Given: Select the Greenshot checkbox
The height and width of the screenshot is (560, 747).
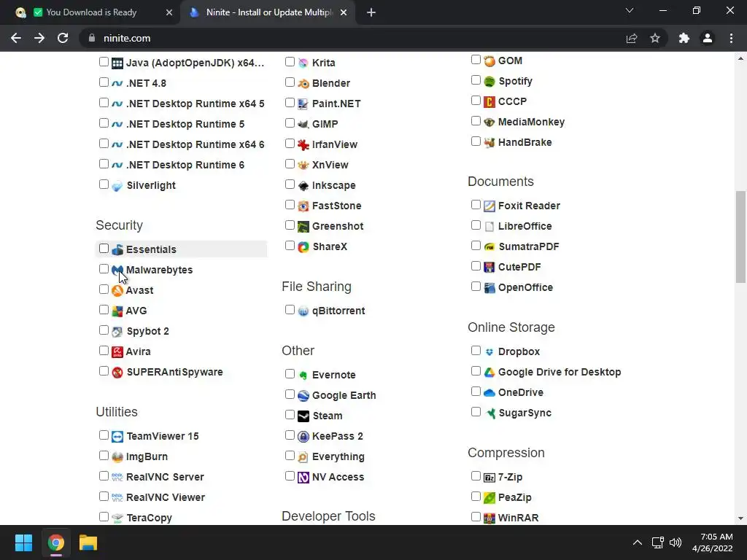Looking at the screenshot, I should click(x=290, y=225).
